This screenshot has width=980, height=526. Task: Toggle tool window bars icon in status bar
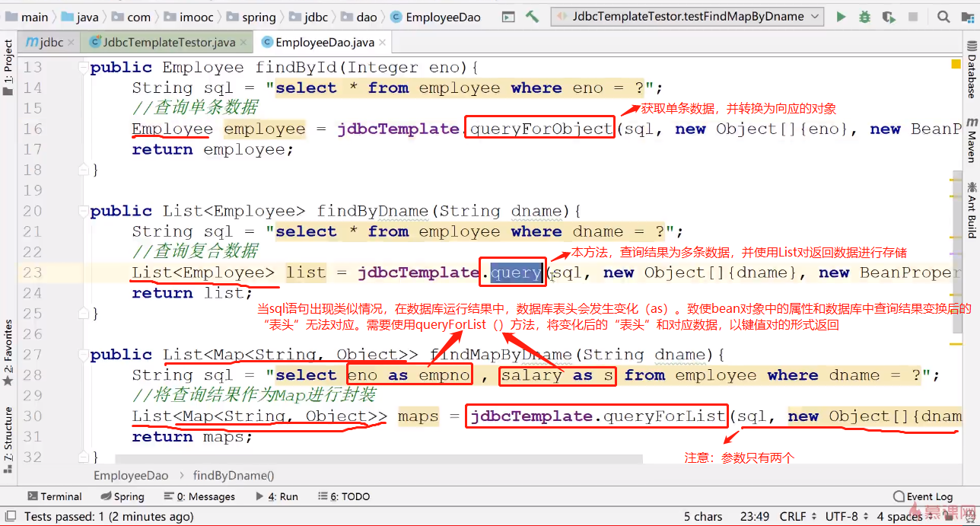[x=9, y=516]
